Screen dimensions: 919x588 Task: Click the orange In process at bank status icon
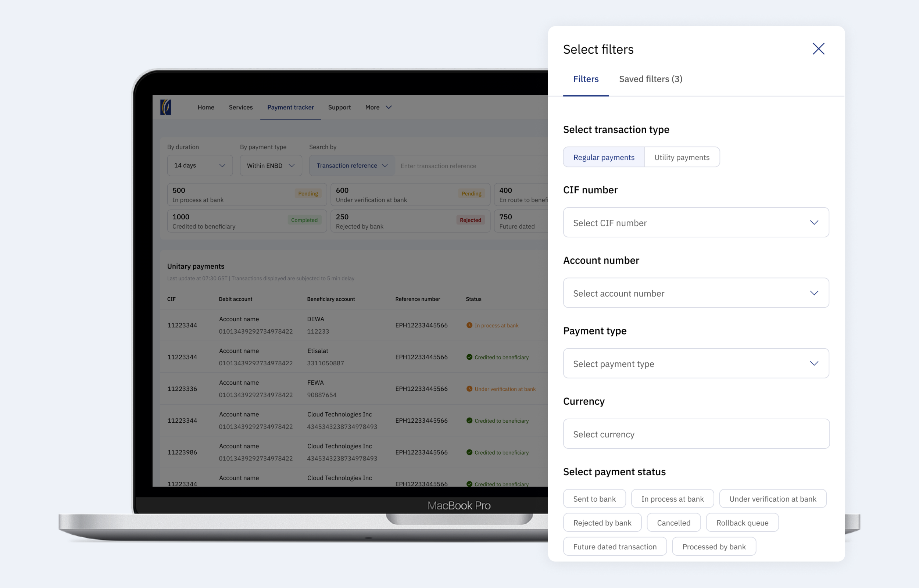tap(469, 325)
